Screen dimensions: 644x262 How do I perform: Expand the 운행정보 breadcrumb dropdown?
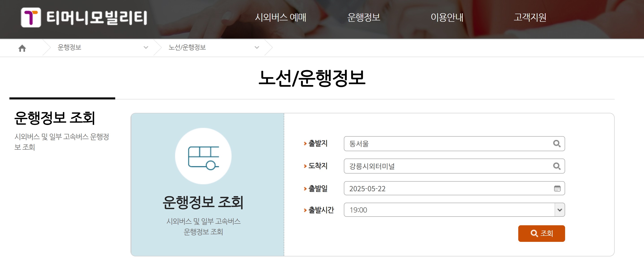146,47
